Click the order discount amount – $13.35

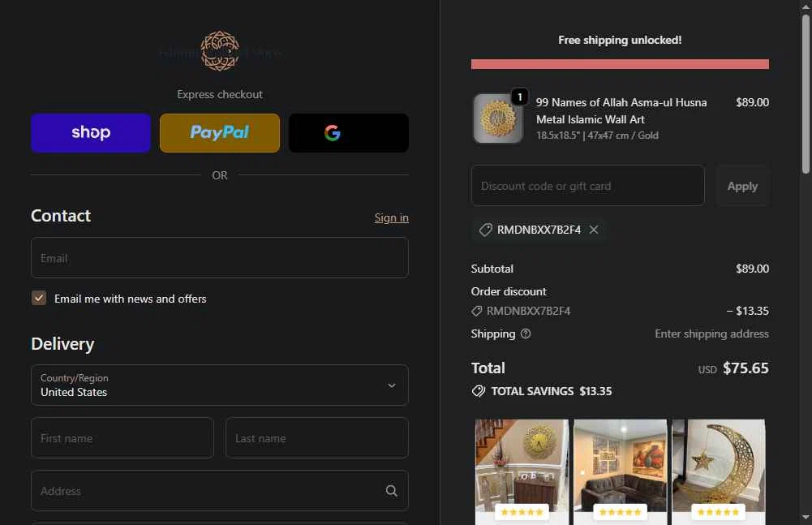point(747,311)
